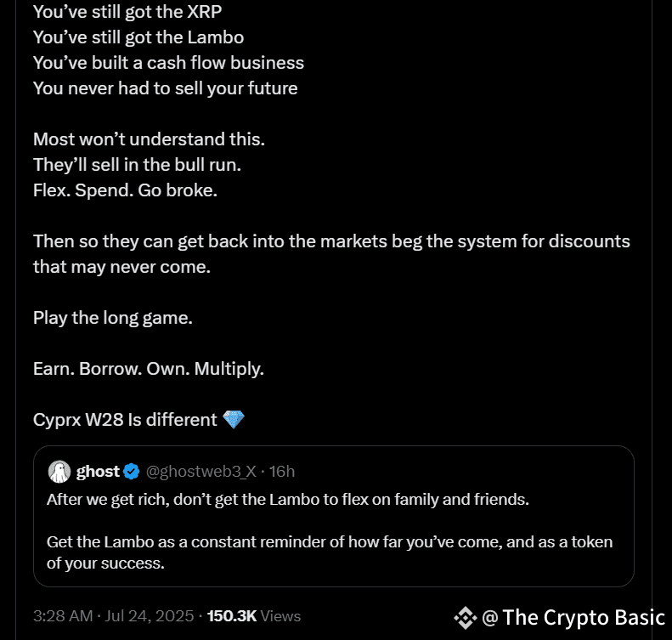Open the ghost display name link

click(x=98, y=472)
